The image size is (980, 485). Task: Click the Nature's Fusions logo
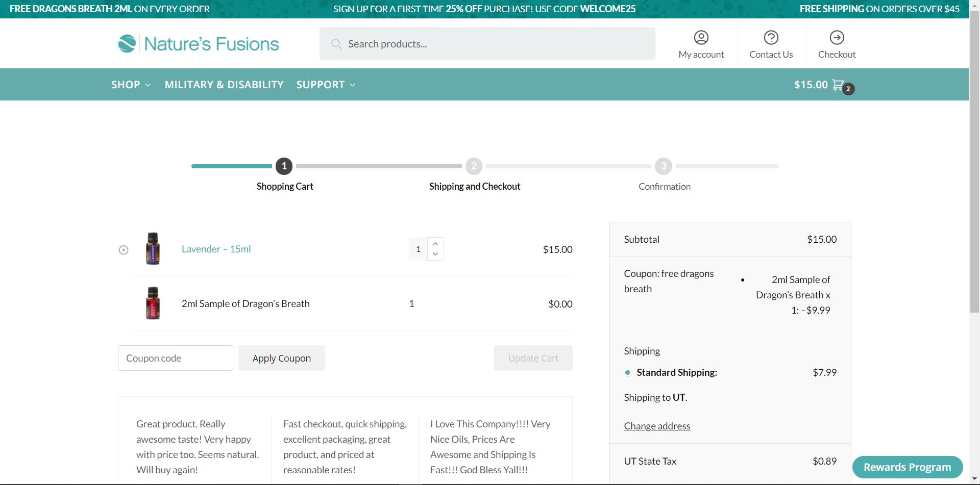pos(198,44)
